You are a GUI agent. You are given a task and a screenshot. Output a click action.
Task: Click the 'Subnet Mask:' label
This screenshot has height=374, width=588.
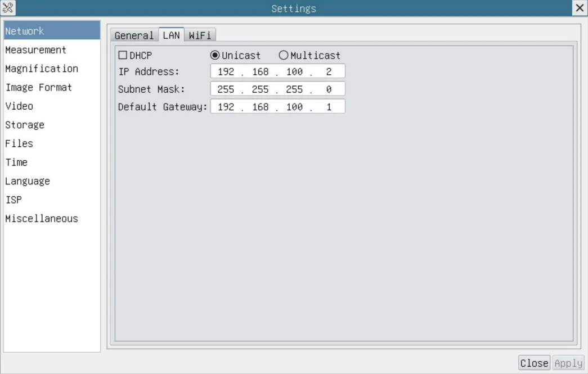coord(151,89)
